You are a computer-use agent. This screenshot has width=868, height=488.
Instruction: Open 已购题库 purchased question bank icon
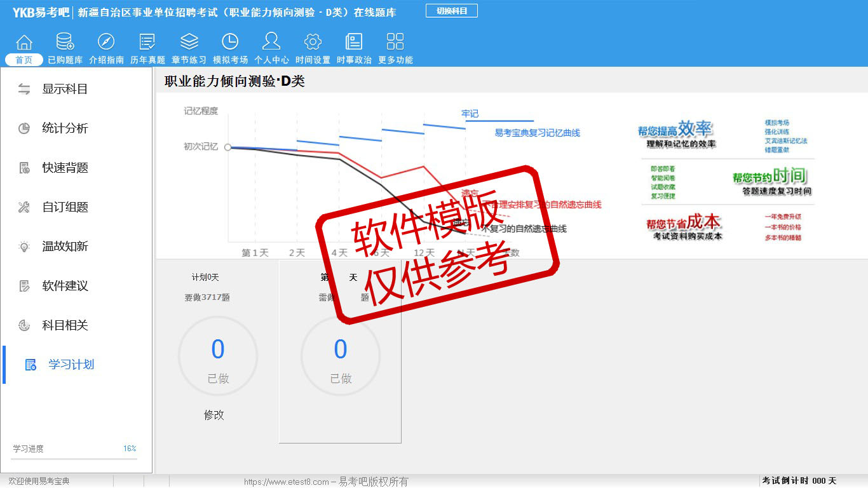[x=65, y=43]
